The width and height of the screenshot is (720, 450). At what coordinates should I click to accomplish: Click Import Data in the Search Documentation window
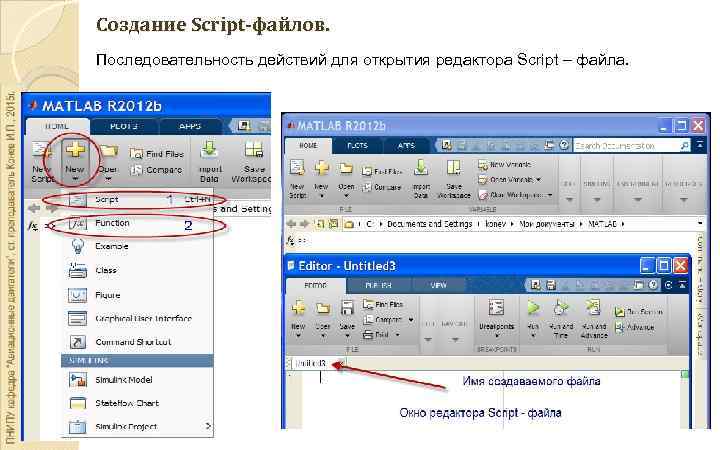click(421, 179)
